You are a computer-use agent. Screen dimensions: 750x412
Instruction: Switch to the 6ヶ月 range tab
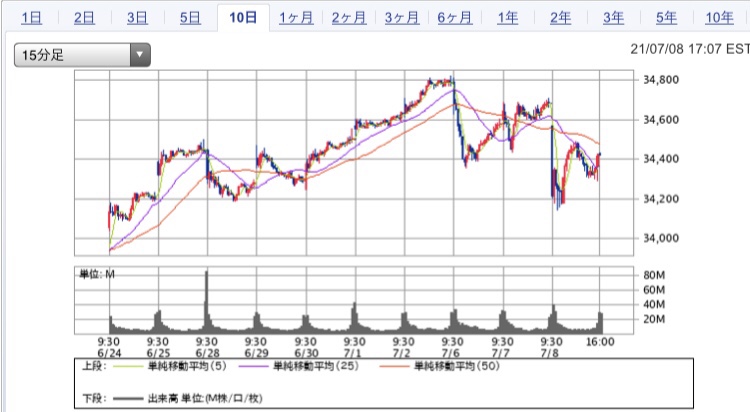(455, 18)
